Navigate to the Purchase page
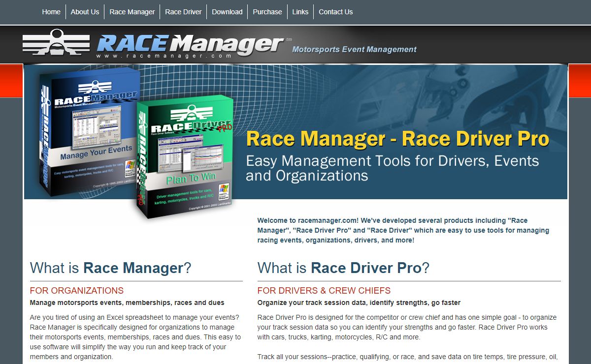The image size is (591, 364). (267, 12)
